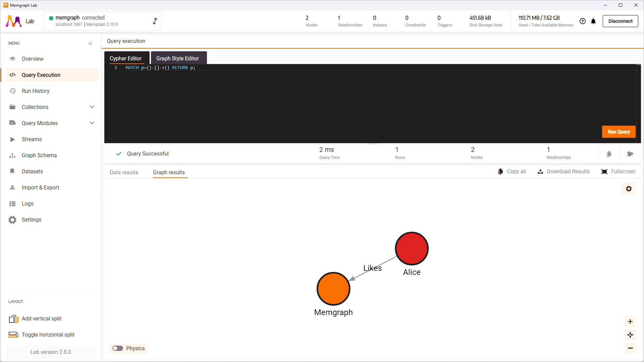This screenshot has height=362, width=644.
Task: Toggle Physics simulation for the graph
Action: [117, 348]
